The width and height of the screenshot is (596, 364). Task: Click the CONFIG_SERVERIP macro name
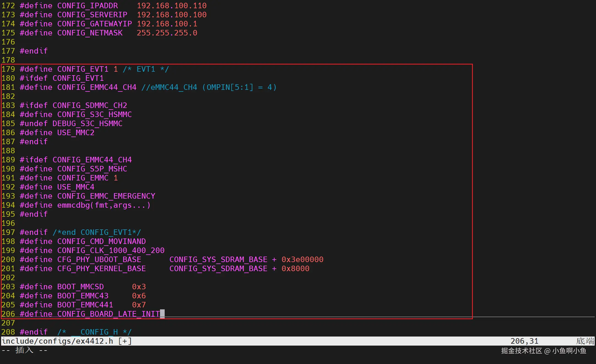pyautogui.click(x=92, y=15)
